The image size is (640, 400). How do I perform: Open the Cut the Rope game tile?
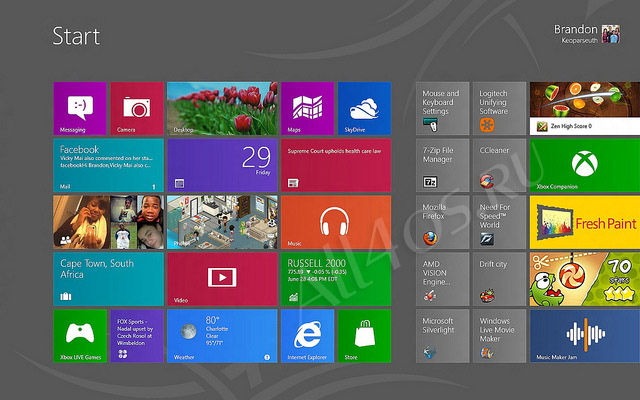click(585, 279)
